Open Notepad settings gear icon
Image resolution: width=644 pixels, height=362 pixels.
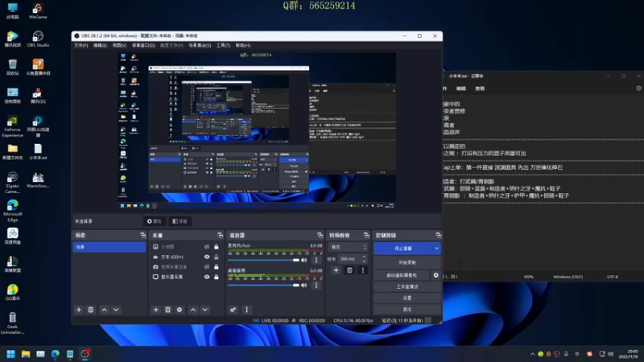pos(638,88)
